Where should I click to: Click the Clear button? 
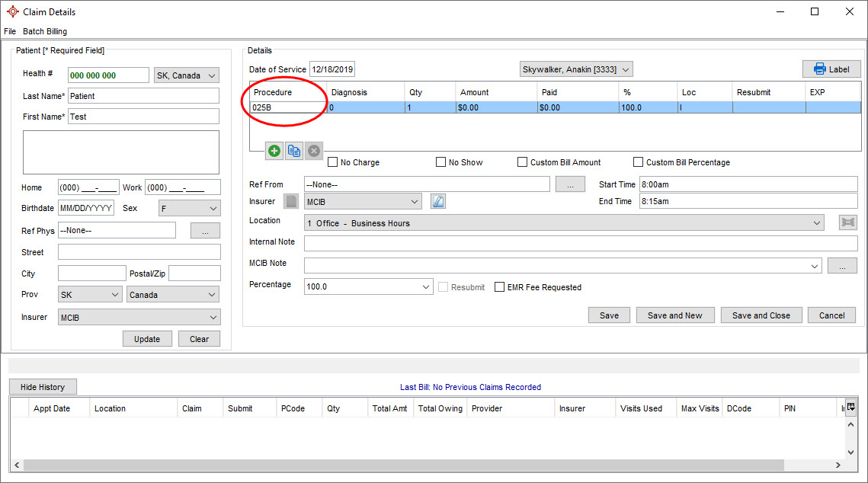pos(200,338)
